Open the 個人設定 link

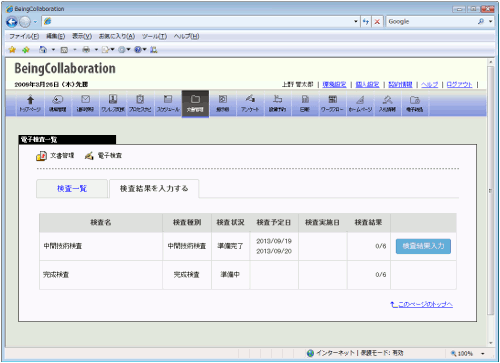367,85
